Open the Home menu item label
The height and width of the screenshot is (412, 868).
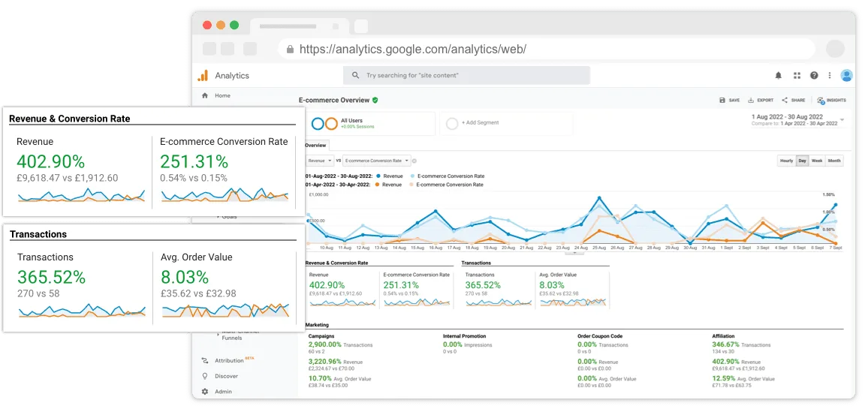click(222, 95)
